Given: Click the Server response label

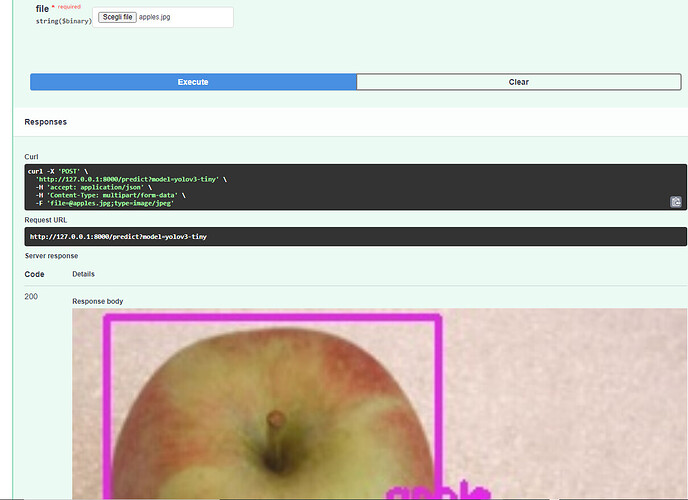Looking at the screenshot, I should [51, 256].
